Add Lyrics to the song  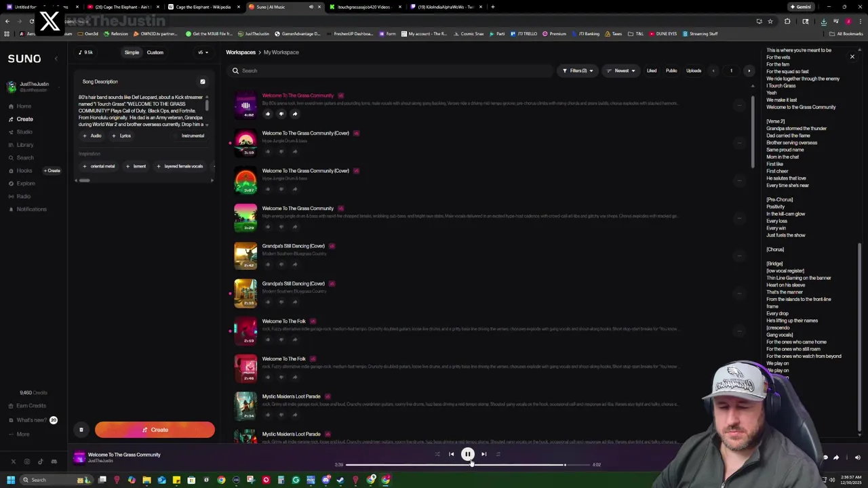pyautogui.click(x=121, y=136)
